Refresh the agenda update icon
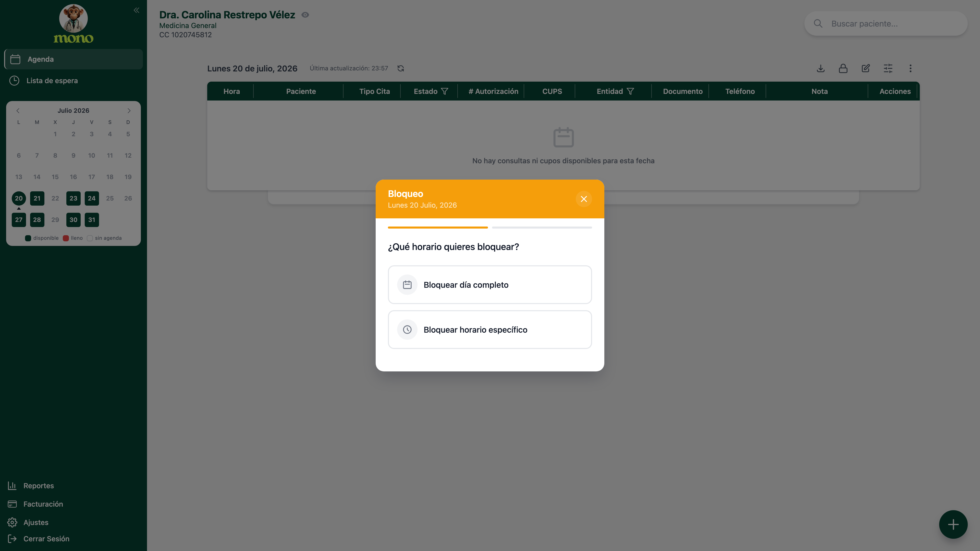980x551 pixels. [x=401, y=68]
